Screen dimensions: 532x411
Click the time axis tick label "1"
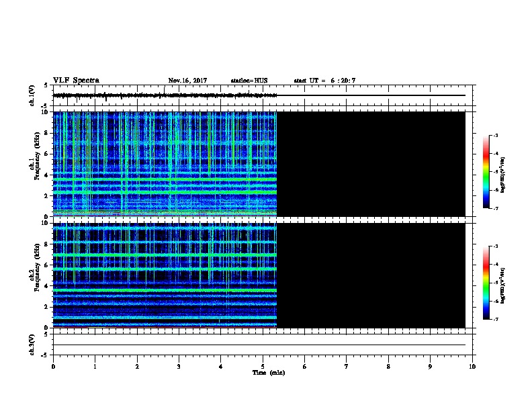[95, 367]
